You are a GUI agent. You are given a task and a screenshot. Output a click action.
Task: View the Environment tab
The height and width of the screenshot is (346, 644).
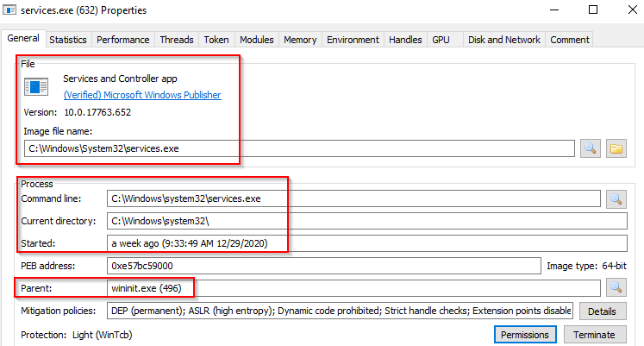pos(353,40)
